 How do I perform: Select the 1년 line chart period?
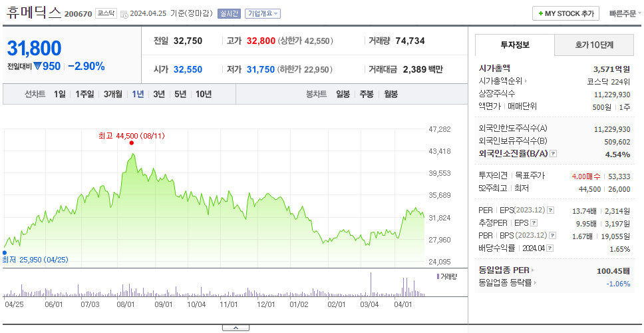point(138,94)
